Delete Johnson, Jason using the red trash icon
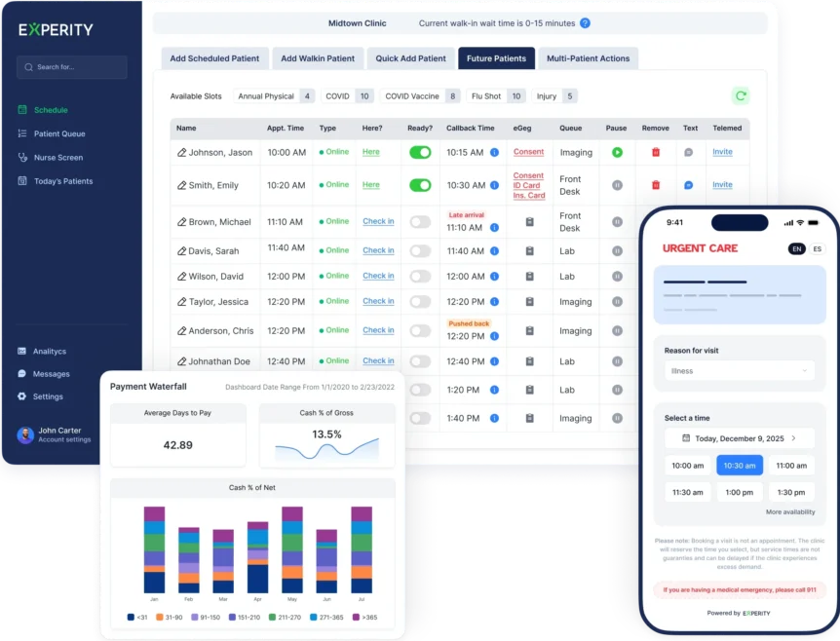Viewport: 840px width, 641px height. click(656, 153)
